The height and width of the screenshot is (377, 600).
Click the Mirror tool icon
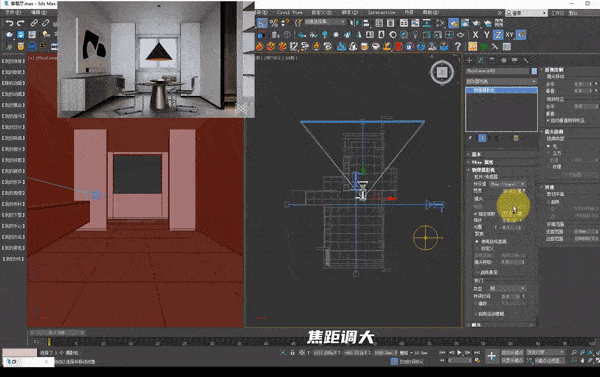354,23
